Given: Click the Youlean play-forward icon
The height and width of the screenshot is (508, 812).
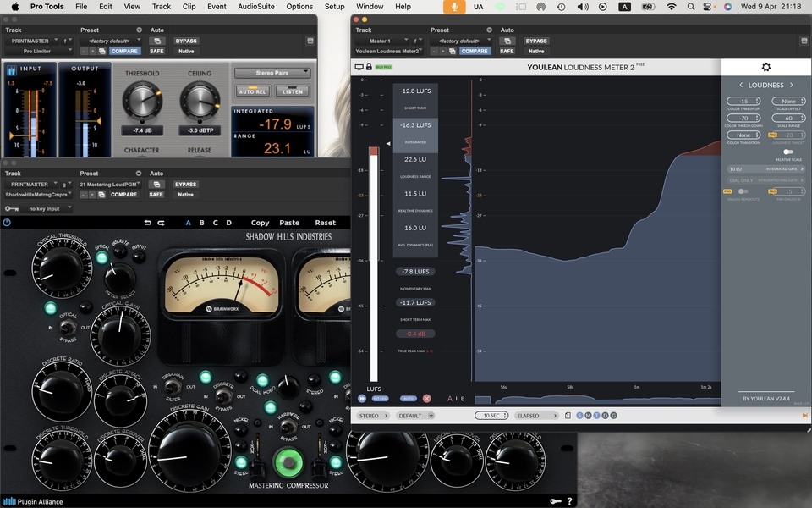Looking at the screenshot, I should pos(362,398).
